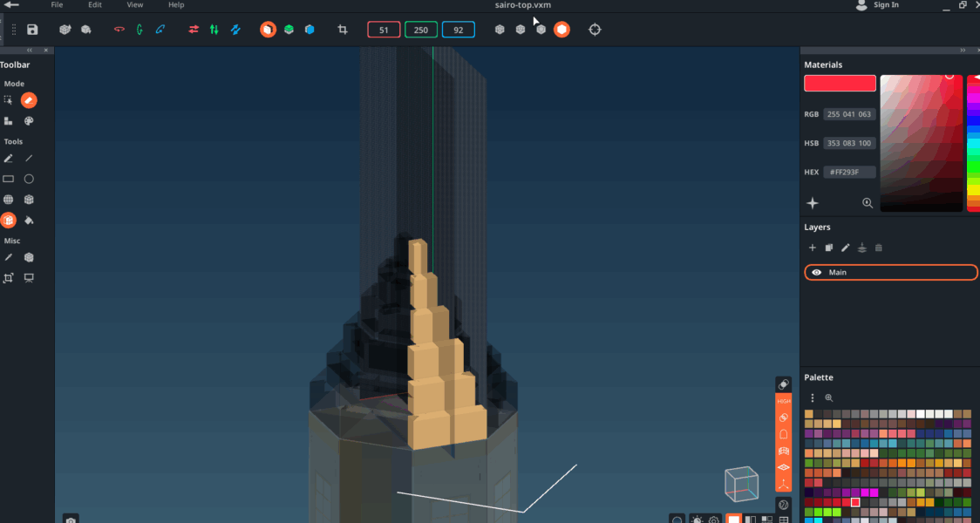Image resolution: width=980 pixels, height=523 pixels.
Task: Zoom the palette using magnifier icon
Action: tap(829, 397)
